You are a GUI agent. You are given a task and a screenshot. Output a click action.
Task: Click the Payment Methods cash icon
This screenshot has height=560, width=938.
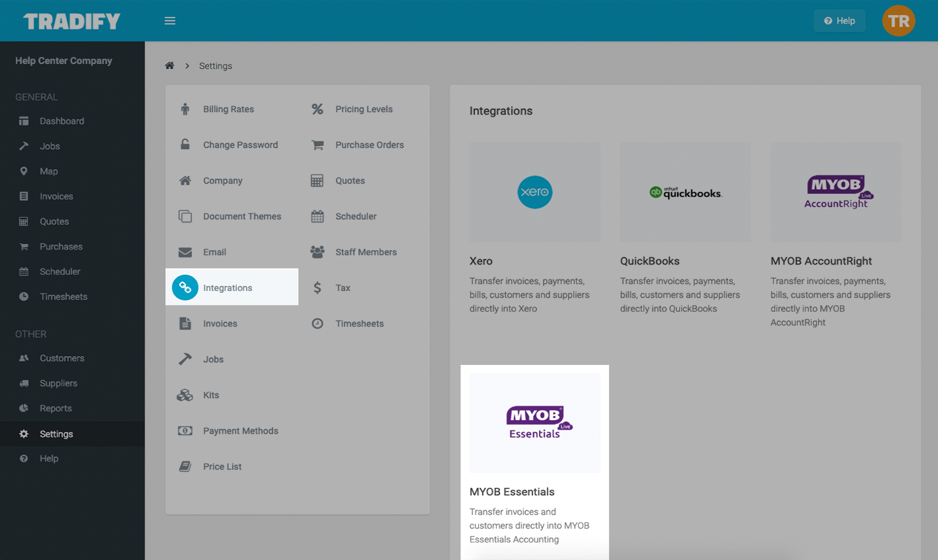185,430
